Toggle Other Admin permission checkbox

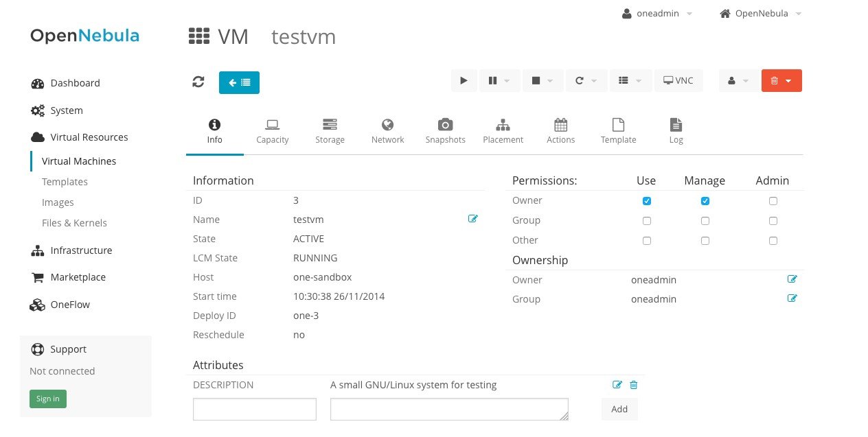tap(773, 241)
